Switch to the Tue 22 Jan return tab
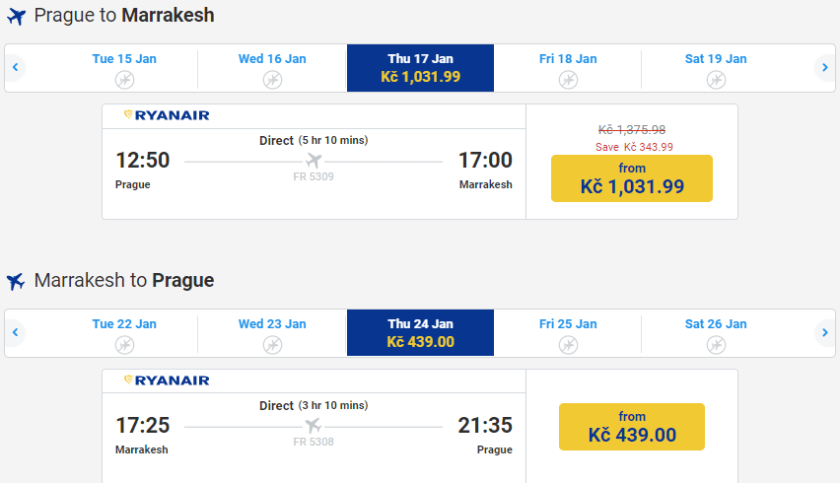The height and width of the screenshot is (483, 840). pyautogui.click(x=124, y=332)
